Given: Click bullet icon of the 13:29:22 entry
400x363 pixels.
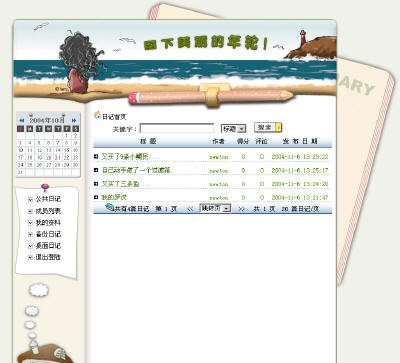Looking at the screenshot, I should (x=96, y=156).
